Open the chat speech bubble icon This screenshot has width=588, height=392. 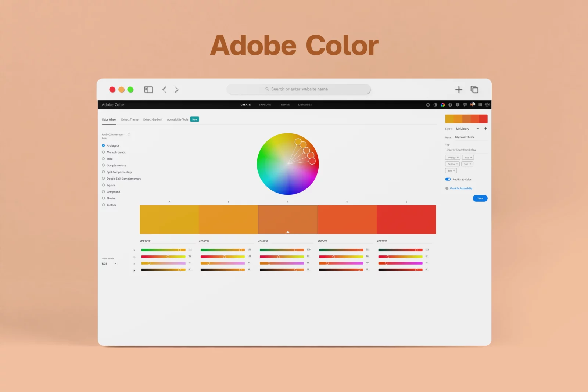pyautogui.click(x=465, y=105)
